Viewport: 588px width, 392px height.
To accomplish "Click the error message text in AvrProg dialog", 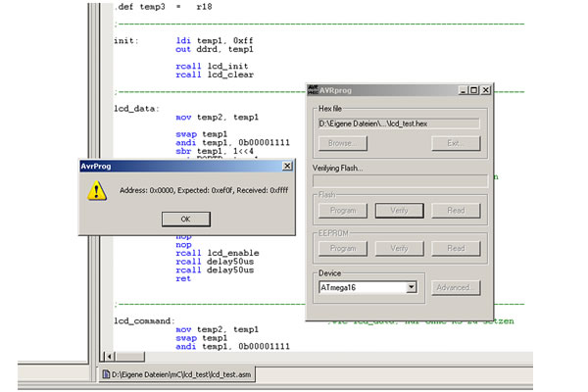I will coord(204,190).
